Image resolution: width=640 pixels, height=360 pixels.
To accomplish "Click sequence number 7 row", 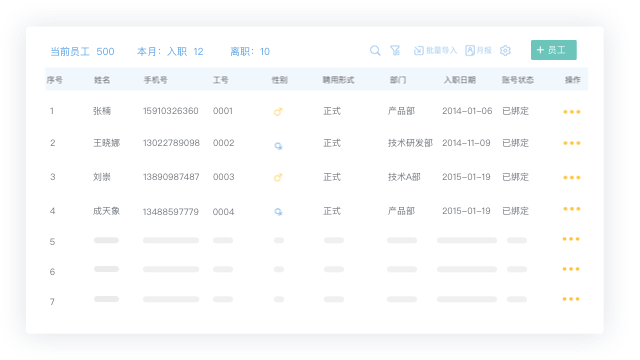I will click(x=52, y=302).
